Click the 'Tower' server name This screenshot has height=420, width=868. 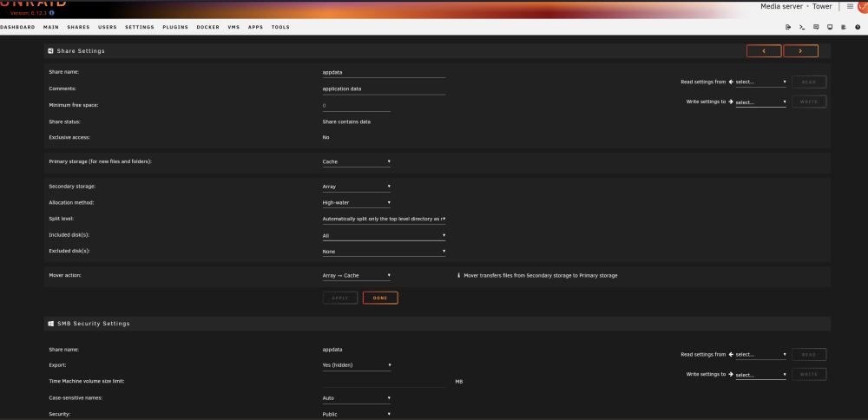[822, 7]
